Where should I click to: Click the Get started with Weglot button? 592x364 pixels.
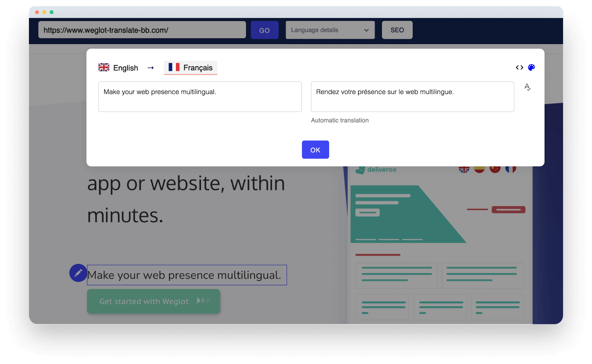pos(153,301)
